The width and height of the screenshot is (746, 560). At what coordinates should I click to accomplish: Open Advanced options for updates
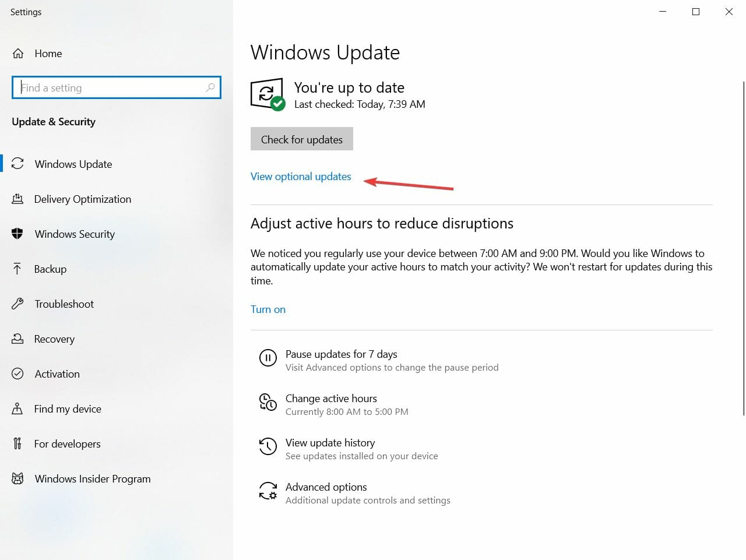[326, 487]
